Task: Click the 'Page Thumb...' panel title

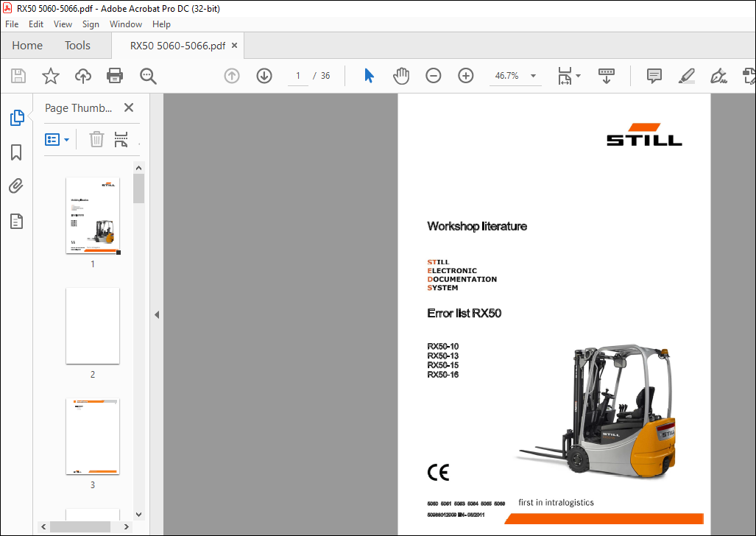Action: (79, 108)
